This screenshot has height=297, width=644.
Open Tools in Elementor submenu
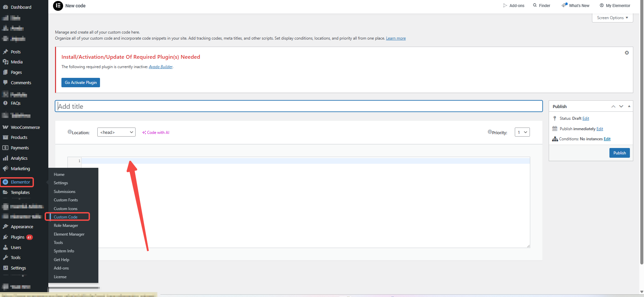click(x=58, y=243)
